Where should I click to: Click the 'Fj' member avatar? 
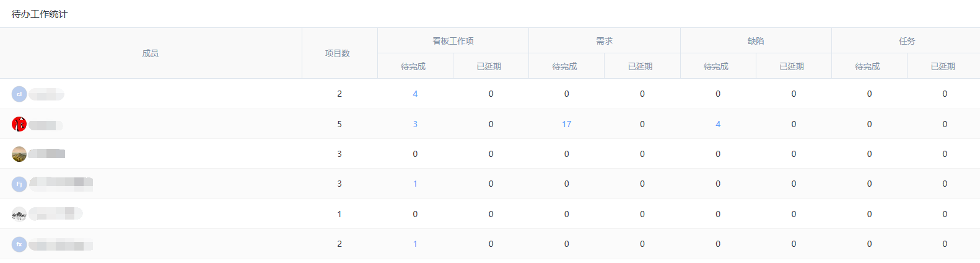[19, 184]
